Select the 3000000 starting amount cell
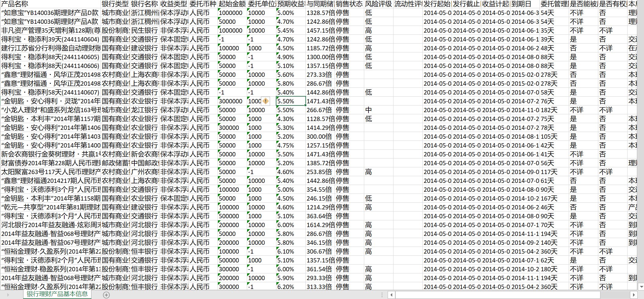The height and width of the screenshot is (299, 644). click(x=233, y=101)
